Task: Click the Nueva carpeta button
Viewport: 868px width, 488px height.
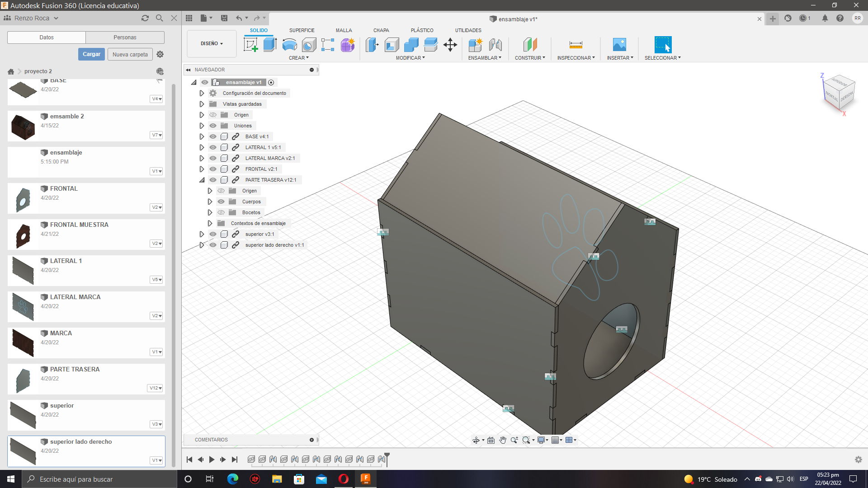Action: tap(130, 54)
